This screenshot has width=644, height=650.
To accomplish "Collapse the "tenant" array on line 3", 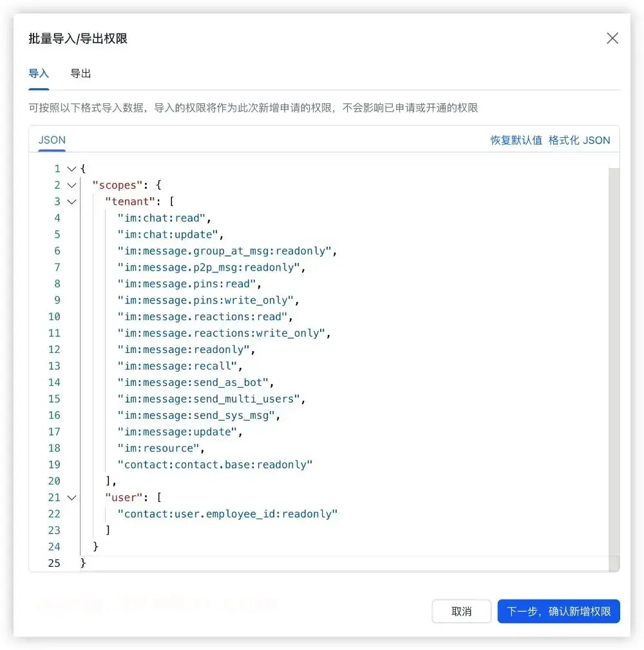I will pos(71,201).
